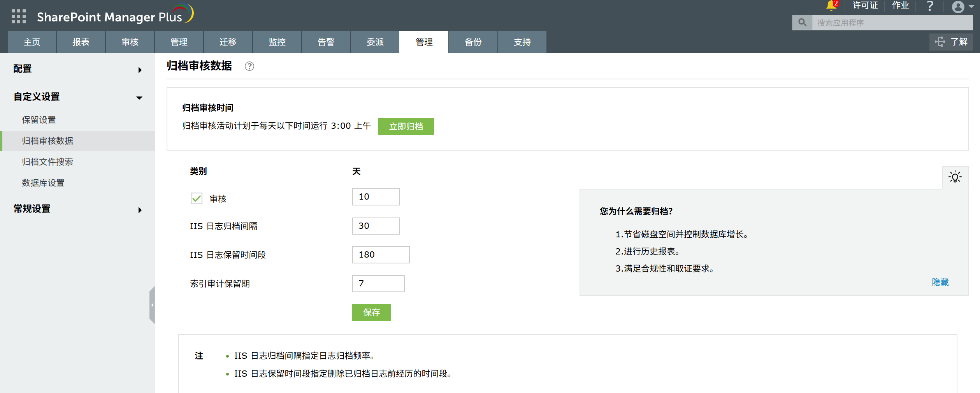980x393 pixels.
Task: Click the green 保存 button
Action: (x=371, y=312)
